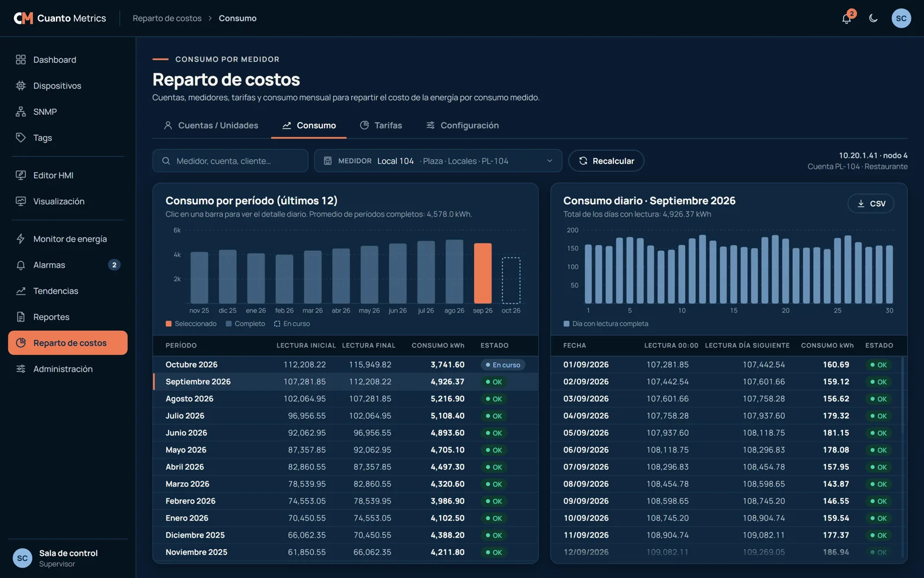
Task: Select the Agosto 2026 period row
Action: pyautogui.click(x=346, y=399)
